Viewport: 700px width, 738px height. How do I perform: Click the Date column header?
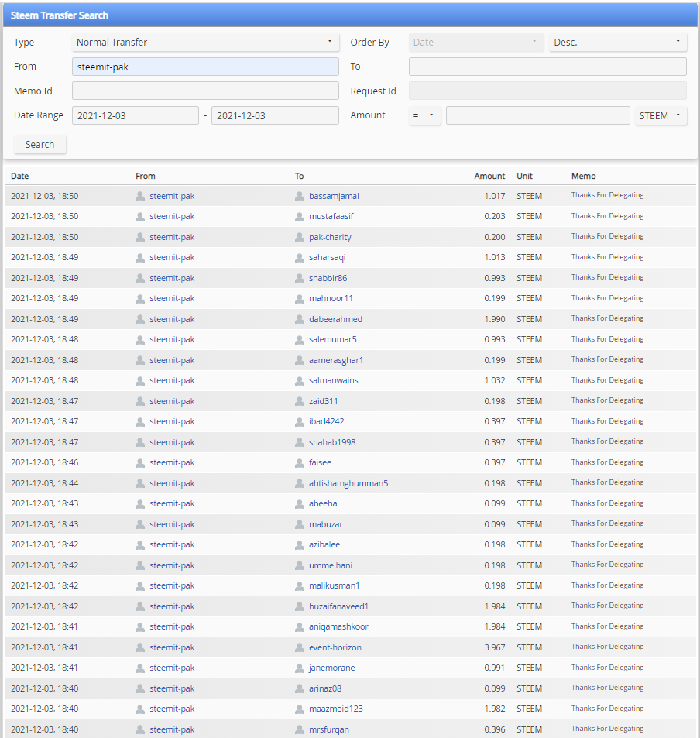pyautogui.click(x=20, y=176)
